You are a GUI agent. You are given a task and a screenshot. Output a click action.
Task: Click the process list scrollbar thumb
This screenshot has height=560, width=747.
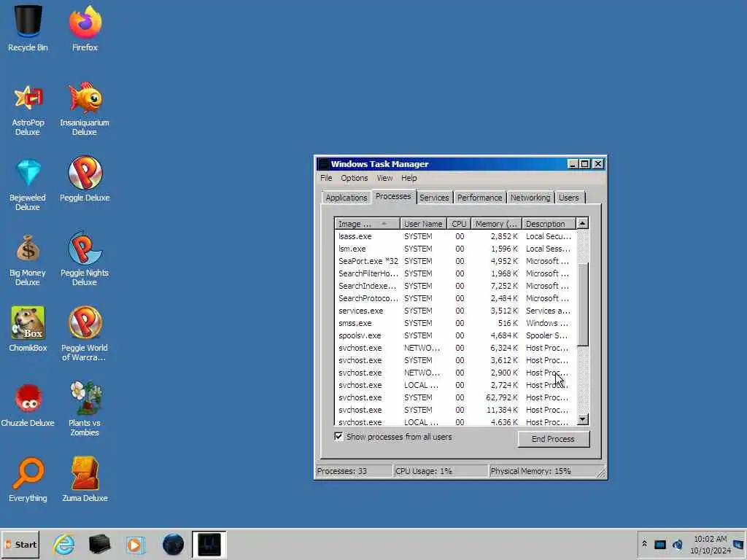pos(582,304)
